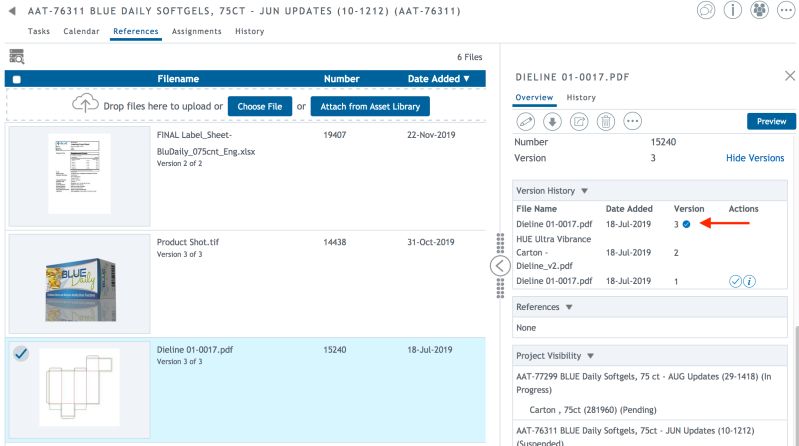799x446 pixels.
Task: Click HUE Ultra Vibrance Carton version entry
Action: click(x=553, y=252)
